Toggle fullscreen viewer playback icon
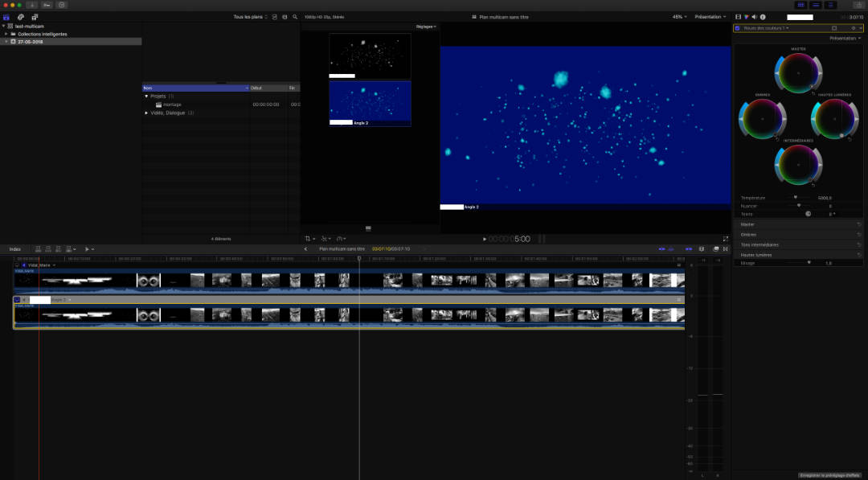868x480 pixels. coord(726,239)
